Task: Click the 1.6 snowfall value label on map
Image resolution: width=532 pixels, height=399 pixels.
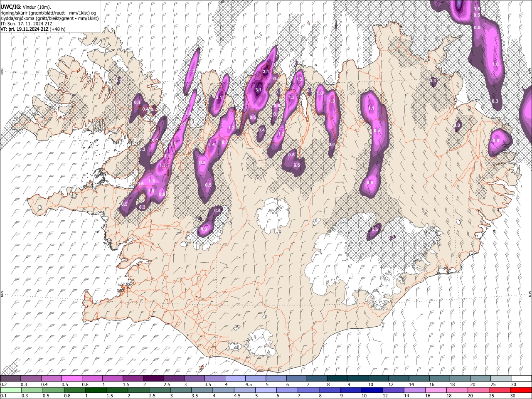Action: (212, 145)
